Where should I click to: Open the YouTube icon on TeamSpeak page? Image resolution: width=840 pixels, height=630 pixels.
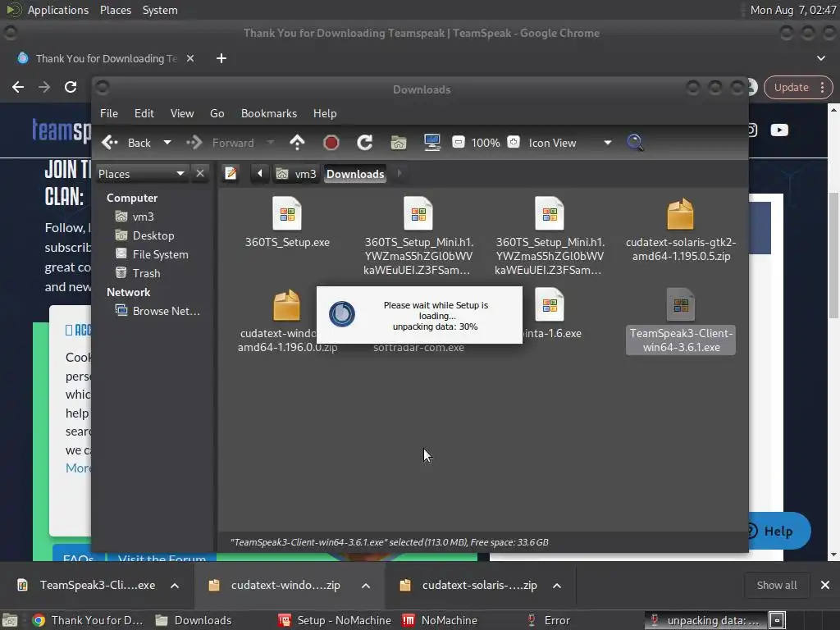point(779,130)
